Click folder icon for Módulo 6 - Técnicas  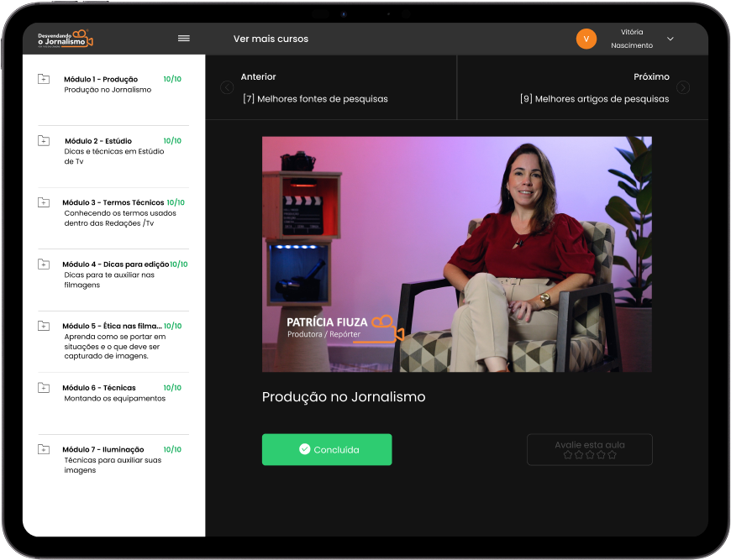(44, 388)
